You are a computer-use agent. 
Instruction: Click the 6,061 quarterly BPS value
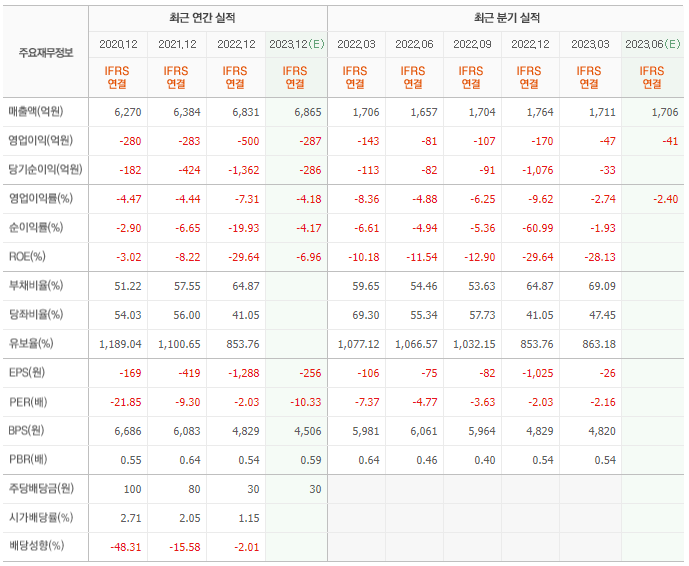[x=424, y=432]
